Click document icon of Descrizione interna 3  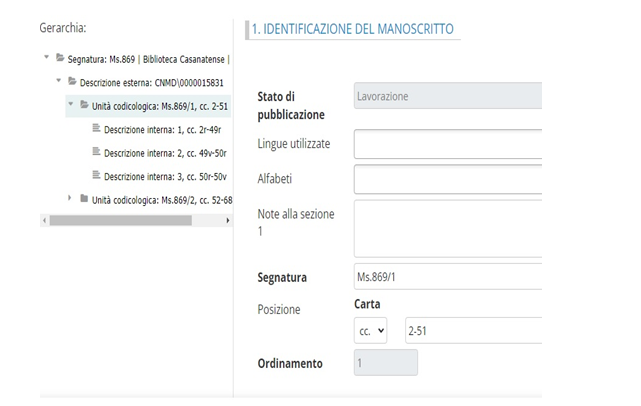(x=96, y=175)
